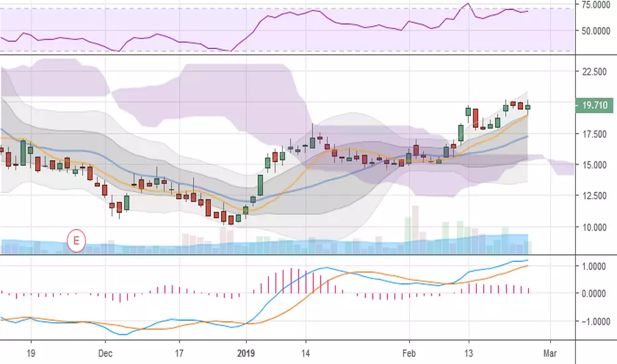Click the earnings 'E' marker circle
This screenshot has height=364, width=617.
pos(76,240)
